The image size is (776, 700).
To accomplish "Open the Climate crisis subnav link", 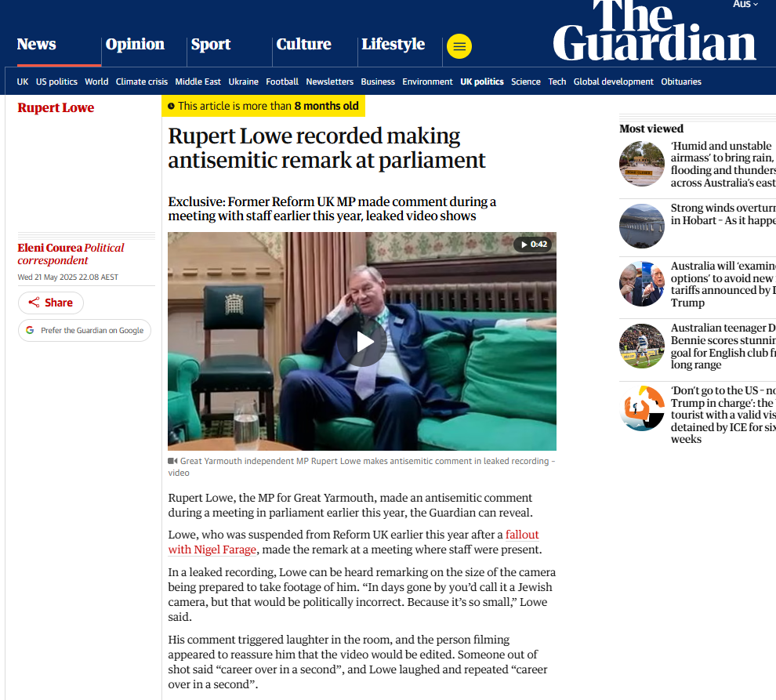I will 142,82.
